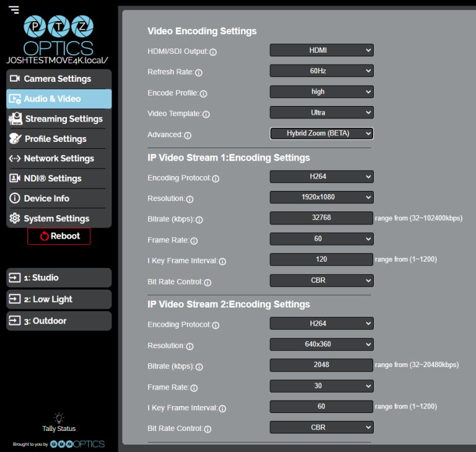Click info icon next to Advanced label
Screen dimensions: 476x452
coord(188,135)
